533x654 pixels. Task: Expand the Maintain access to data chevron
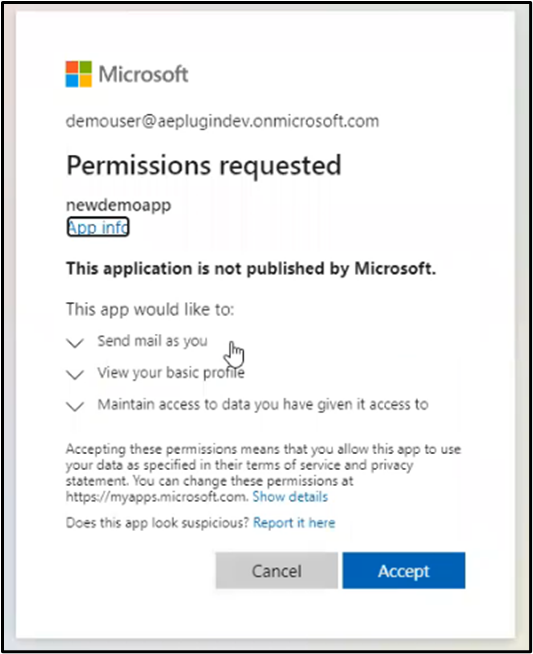tap(75, 406)
